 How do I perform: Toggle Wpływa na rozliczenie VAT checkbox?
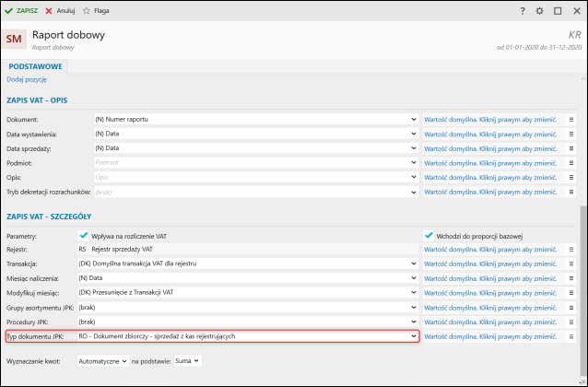[x=84, y=234]
